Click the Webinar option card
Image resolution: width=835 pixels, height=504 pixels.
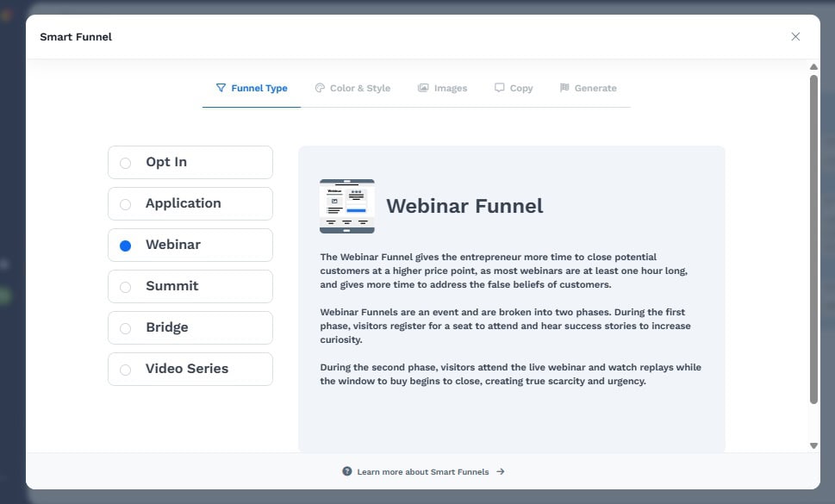(x=190, y=245)
